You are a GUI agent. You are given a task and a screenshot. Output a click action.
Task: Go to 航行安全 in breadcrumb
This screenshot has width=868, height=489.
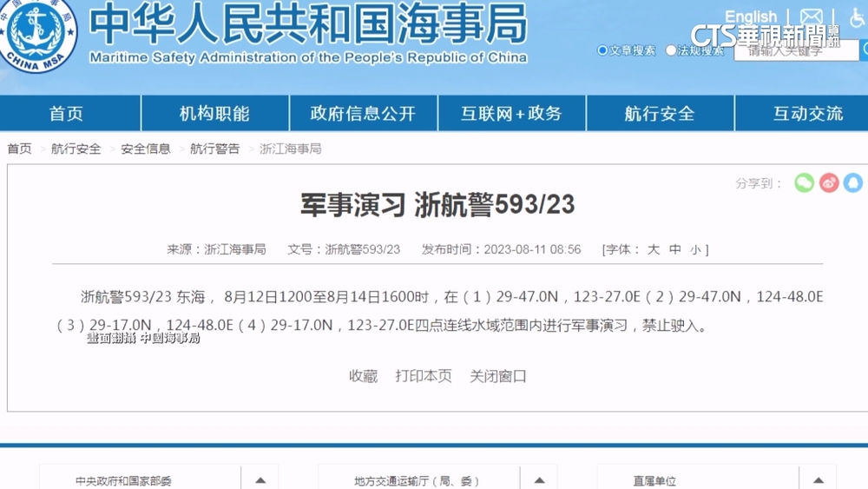(76, 149)
